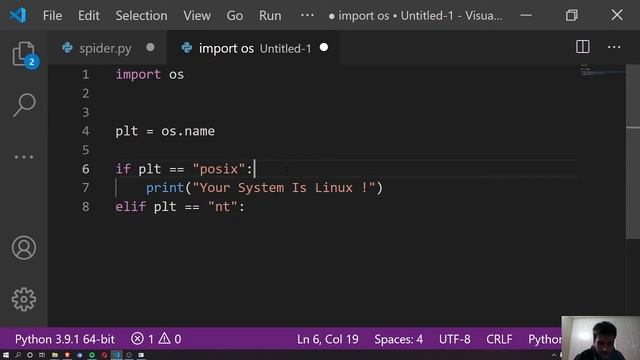The image size is (640, 360).
Task: Open the Go menu
Action: 235,16
